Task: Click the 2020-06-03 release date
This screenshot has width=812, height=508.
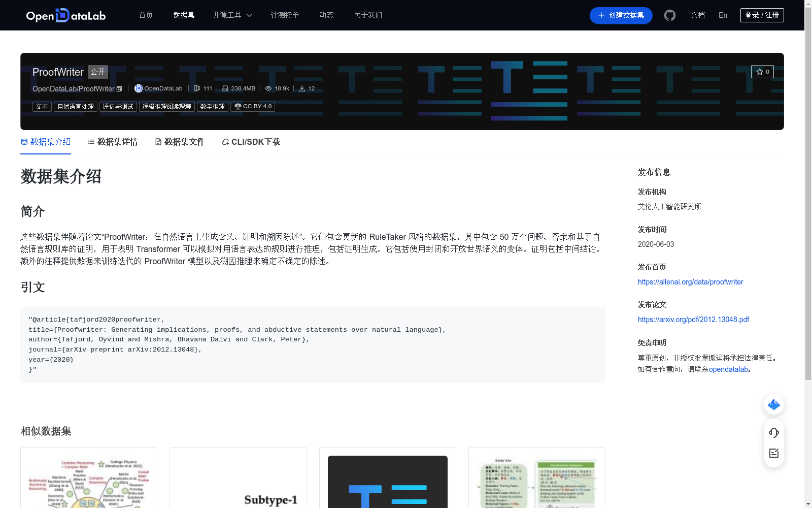Action: [x=656, y=244]
